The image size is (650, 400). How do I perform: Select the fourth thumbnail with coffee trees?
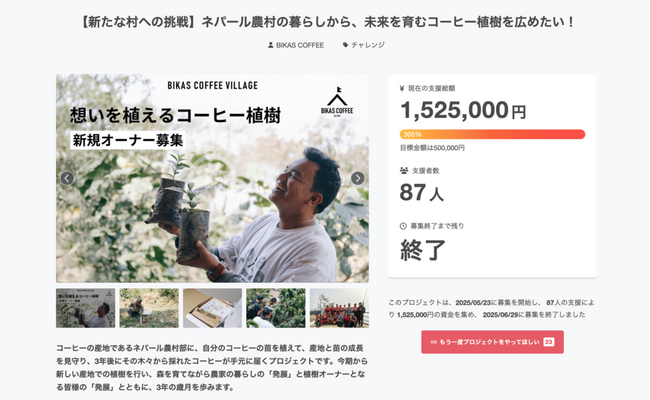point(275,308)
